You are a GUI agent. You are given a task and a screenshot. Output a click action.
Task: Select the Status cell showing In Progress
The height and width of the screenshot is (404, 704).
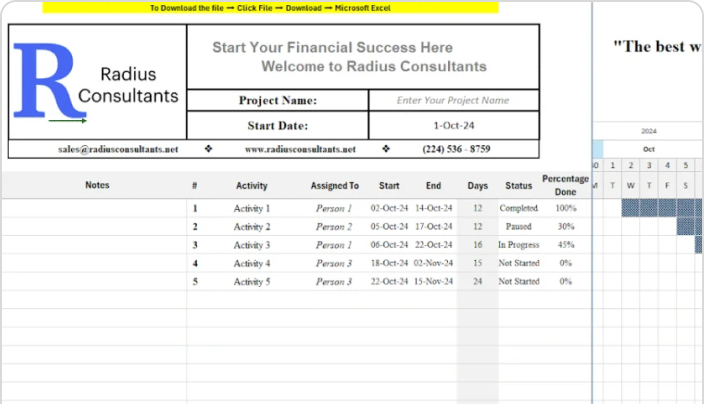(519, 245)
